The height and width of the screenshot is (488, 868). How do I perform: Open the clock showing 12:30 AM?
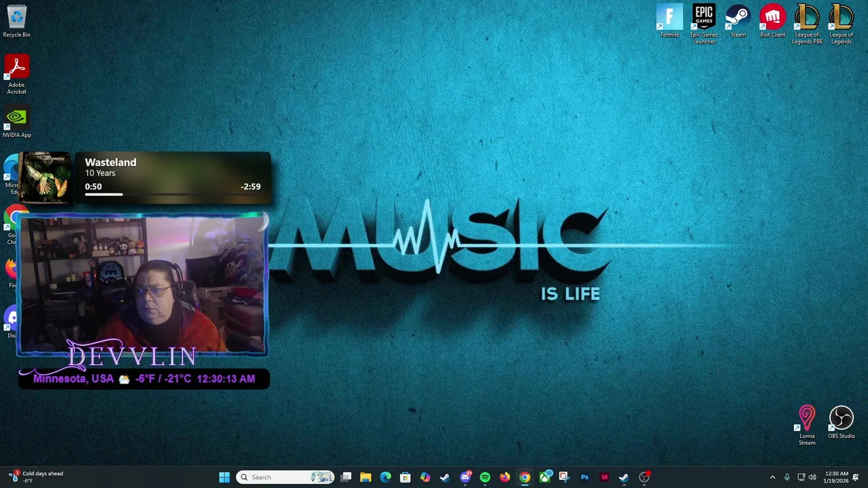pos(836,477)
